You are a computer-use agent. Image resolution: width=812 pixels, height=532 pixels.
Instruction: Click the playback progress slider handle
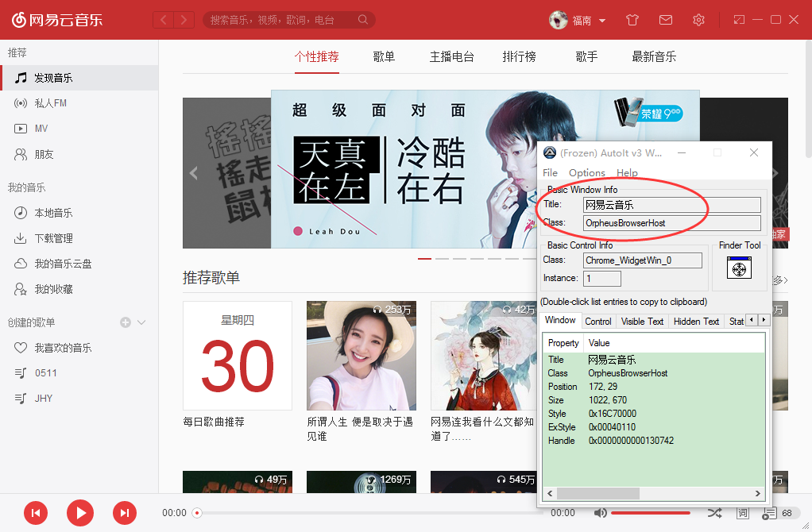[197, 513]
